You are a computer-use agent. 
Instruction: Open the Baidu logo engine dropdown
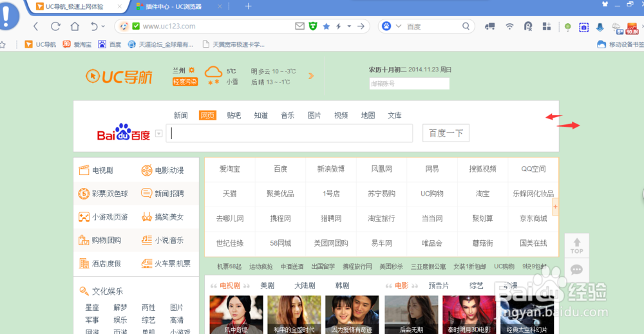coord(159,133)
